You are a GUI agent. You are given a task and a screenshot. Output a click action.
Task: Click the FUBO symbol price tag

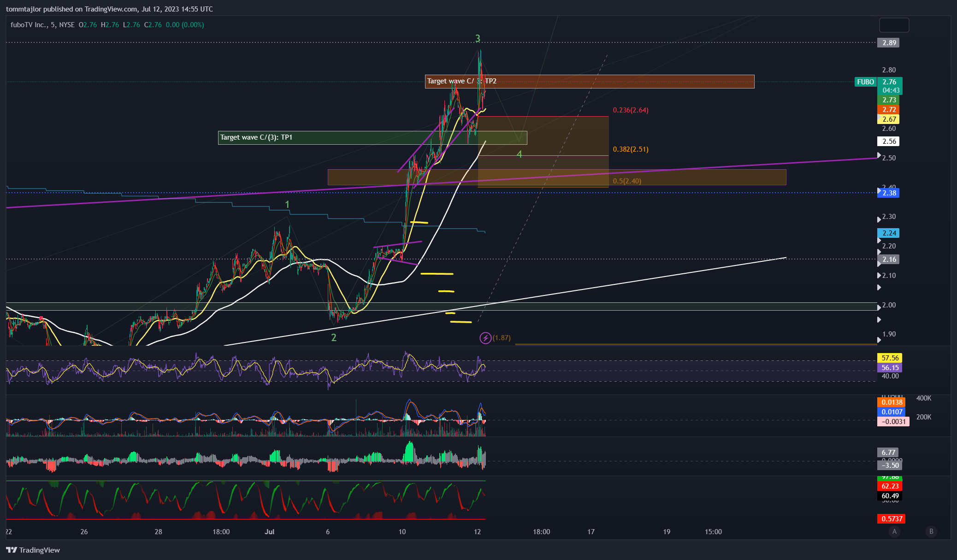pyautogui.click(x=865, y=82)
